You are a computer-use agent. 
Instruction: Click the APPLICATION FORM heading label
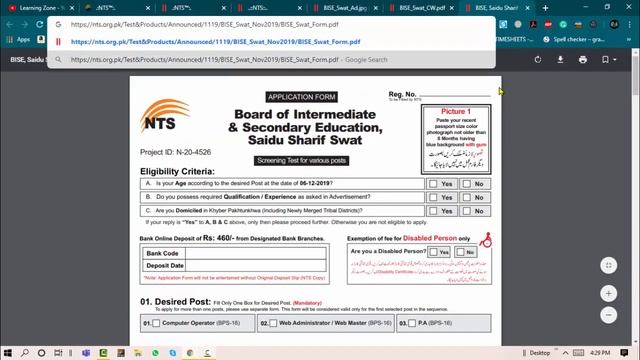(x=302, y=97)
